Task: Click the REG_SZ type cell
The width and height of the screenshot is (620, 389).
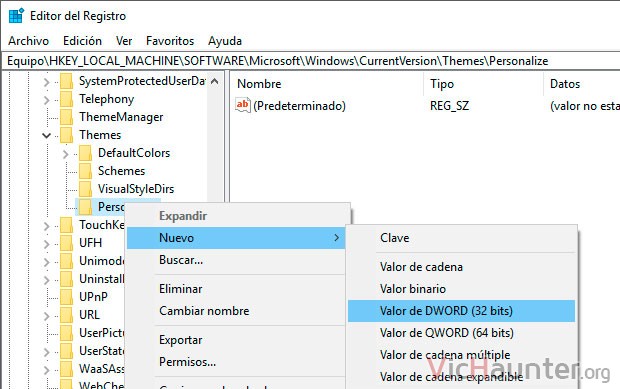Action: point(450,106)
